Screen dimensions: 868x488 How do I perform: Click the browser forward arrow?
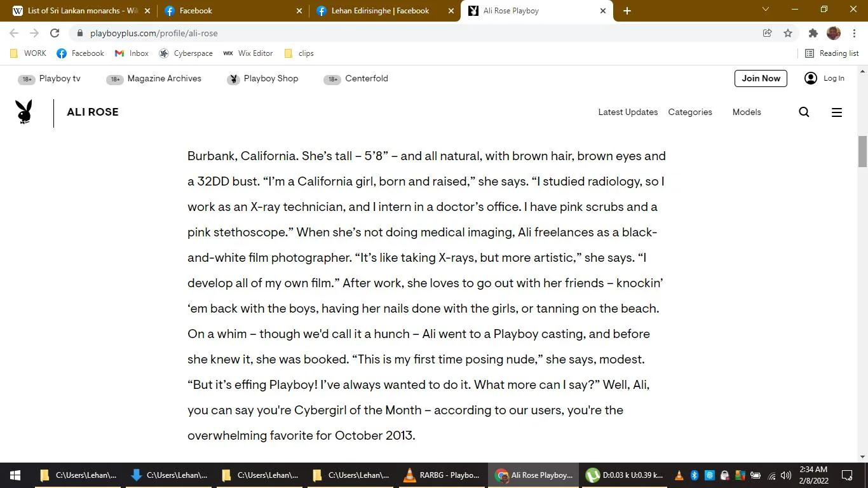(34, 33)
